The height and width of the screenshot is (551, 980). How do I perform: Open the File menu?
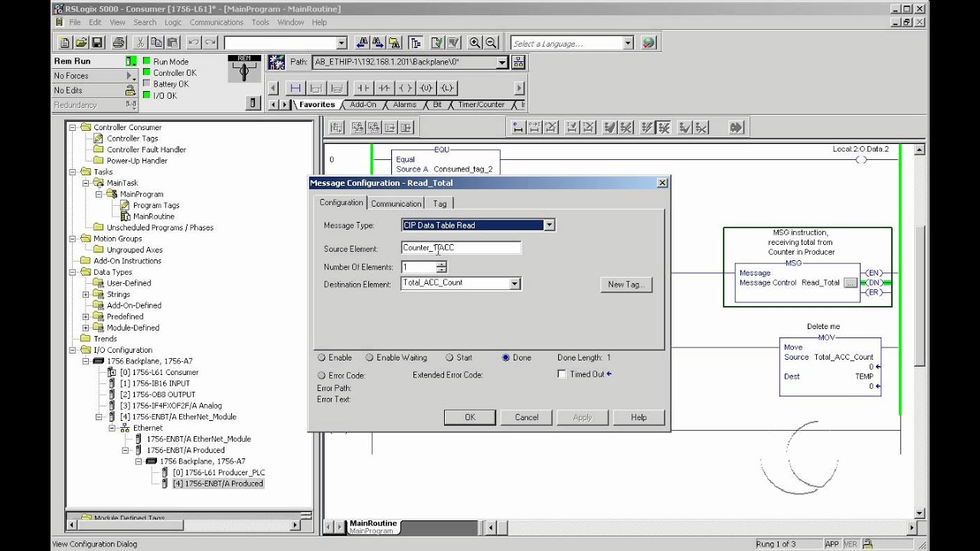(75, 22)
